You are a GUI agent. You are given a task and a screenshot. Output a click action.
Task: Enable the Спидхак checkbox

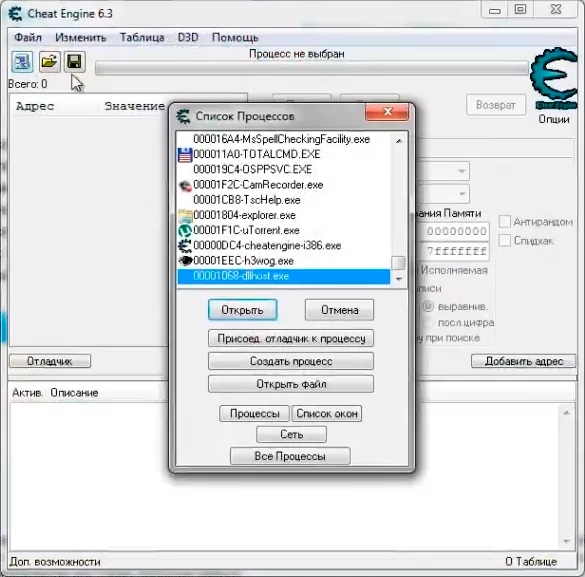pos(504,240)
